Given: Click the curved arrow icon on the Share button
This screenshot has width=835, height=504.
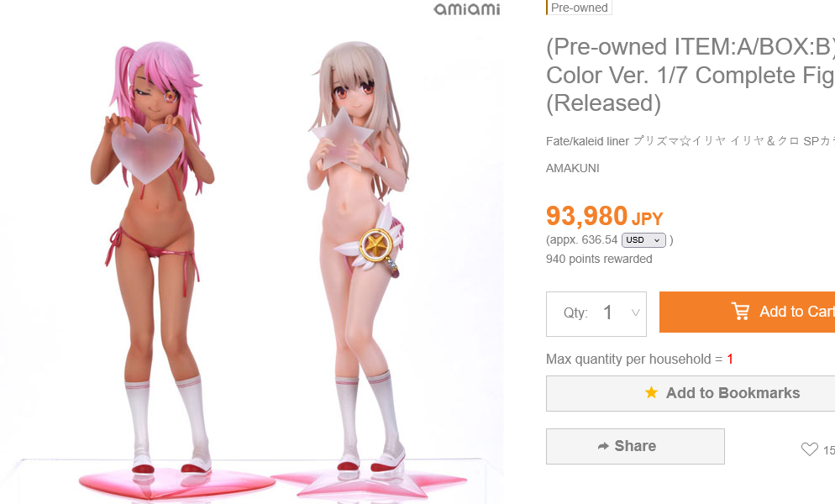Looking at the screenshot, I should pyautogui.click(x=603, y=446).
